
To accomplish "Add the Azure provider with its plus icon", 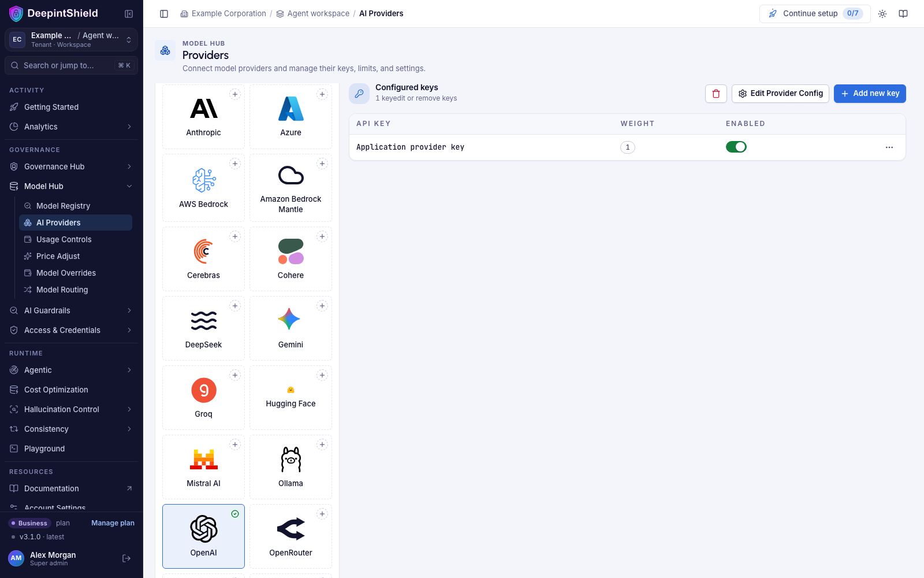I will tap(322, 94).
